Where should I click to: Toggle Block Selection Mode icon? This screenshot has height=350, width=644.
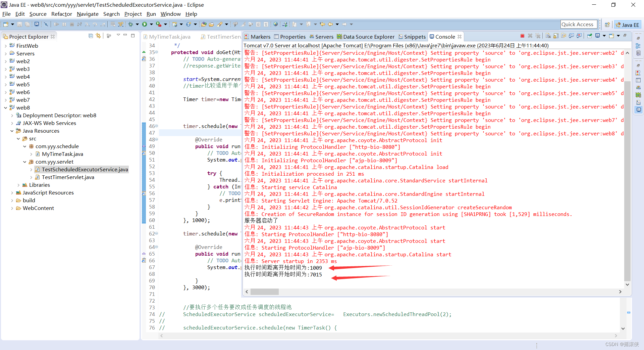point(258,24)
